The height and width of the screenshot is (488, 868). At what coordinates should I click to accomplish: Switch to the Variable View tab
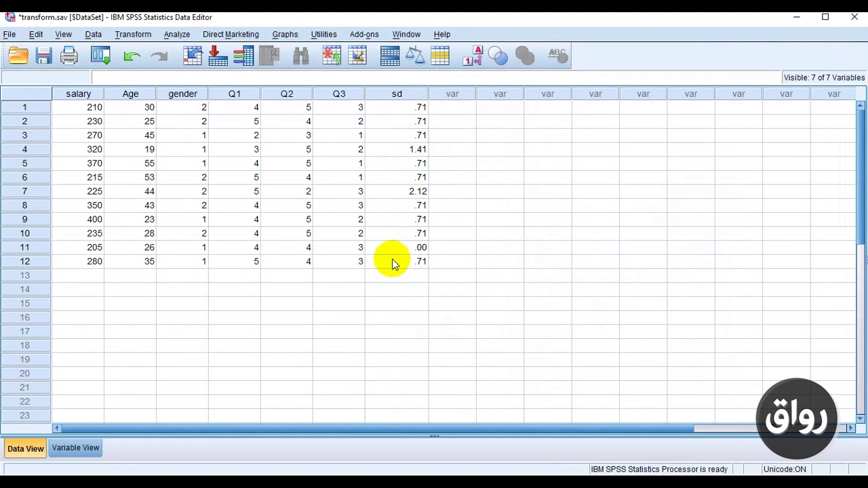(75, 448)
